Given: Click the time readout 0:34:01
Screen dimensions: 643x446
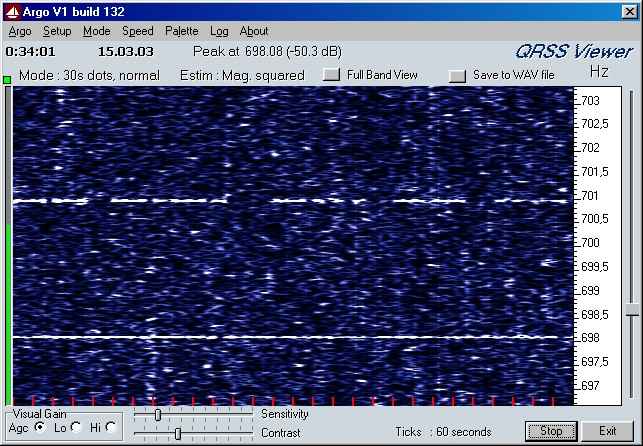Looking at the screenshot, I should [30, 52].
